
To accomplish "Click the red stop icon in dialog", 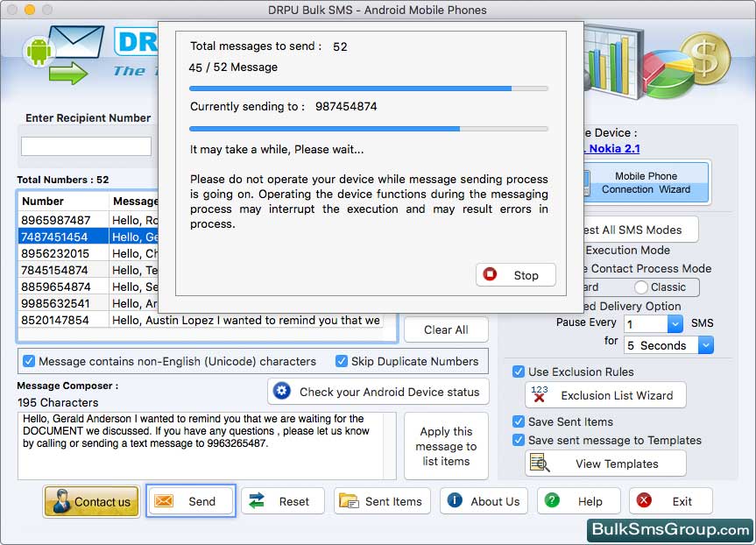I will (x=490, y=274).
